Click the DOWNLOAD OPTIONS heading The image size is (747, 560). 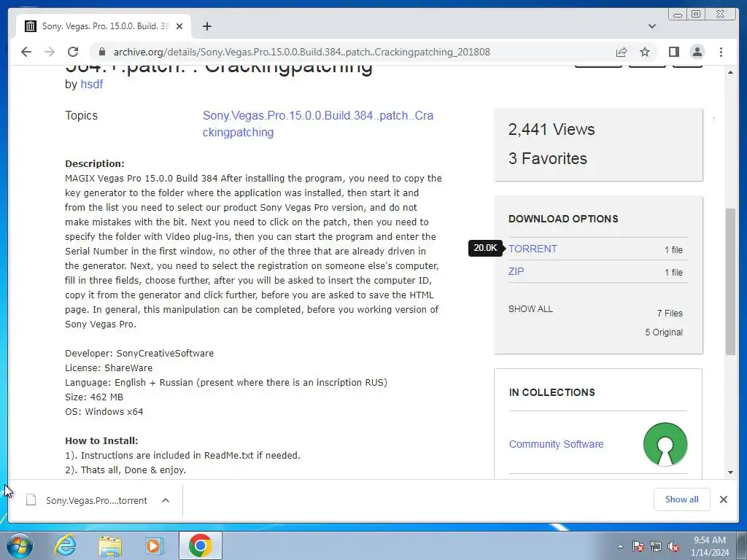coord(563,219)
